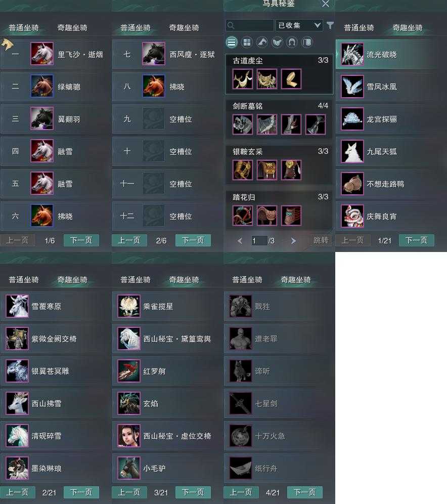Select the list view round icon
This screenshot has width=447, height=504.
point(232,43)
